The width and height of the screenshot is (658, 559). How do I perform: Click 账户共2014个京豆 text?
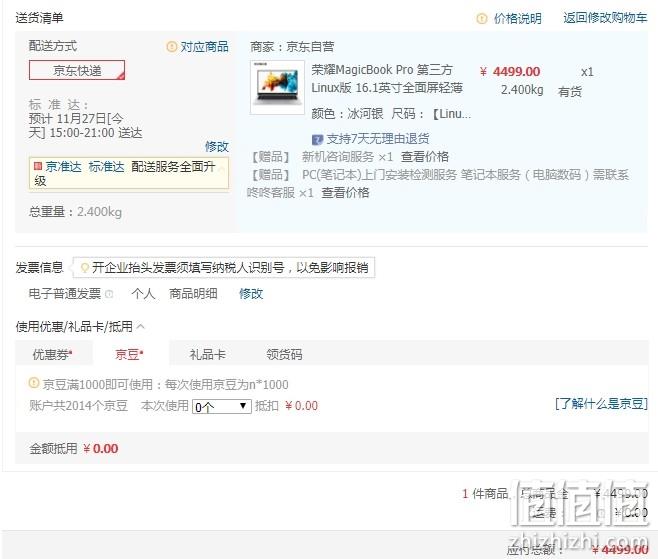tap(78, 406)
